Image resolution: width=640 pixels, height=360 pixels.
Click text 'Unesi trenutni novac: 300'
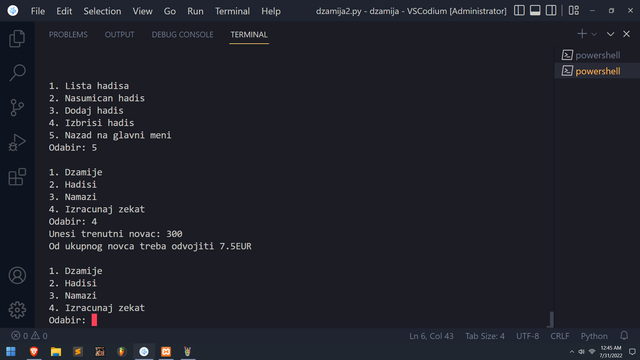click(116, 234)
